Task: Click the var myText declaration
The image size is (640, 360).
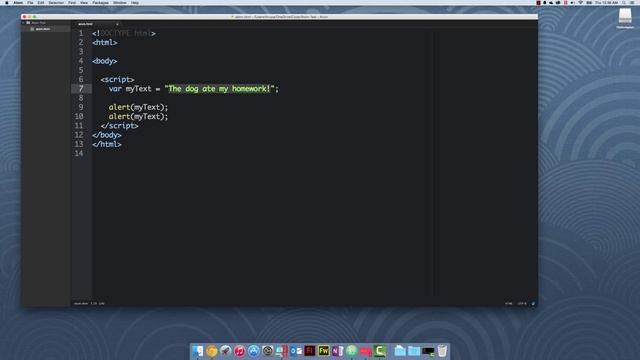Action: (x=130, y=89)
